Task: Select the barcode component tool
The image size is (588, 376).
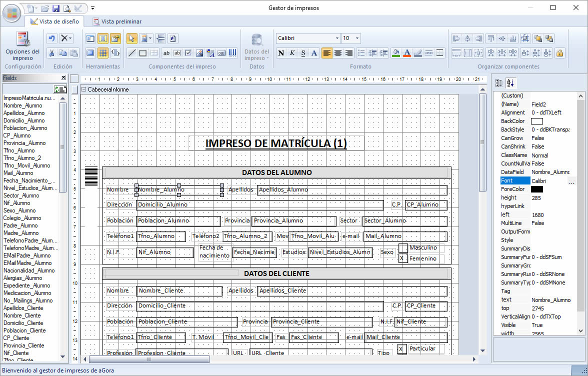Action: tap(232, 53)
